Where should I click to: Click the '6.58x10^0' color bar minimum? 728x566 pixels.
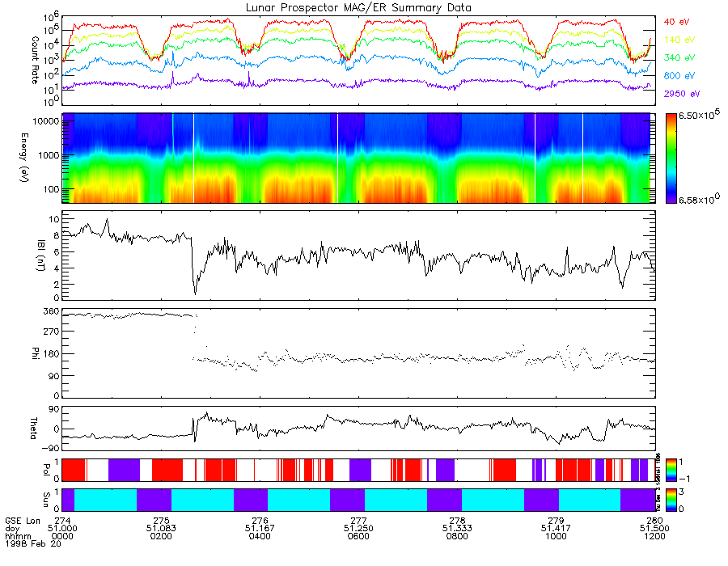point(699,200)
